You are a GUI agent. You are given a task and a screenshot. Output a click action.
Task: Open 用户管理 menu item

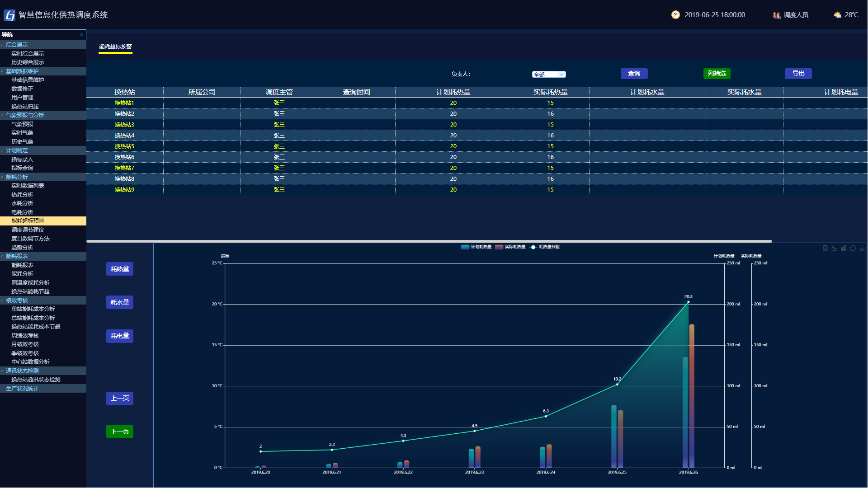pos(22,98)
